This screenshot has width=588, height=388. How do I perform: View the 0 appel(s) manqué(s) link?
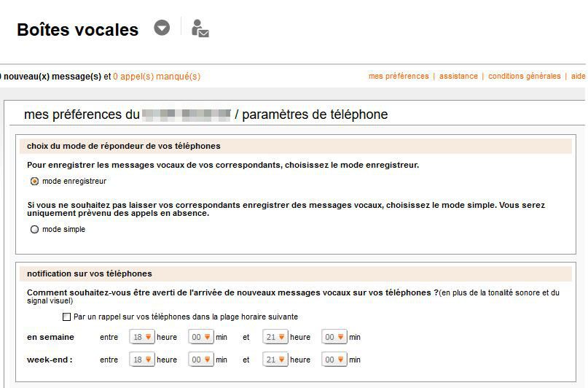pos(156,77)
